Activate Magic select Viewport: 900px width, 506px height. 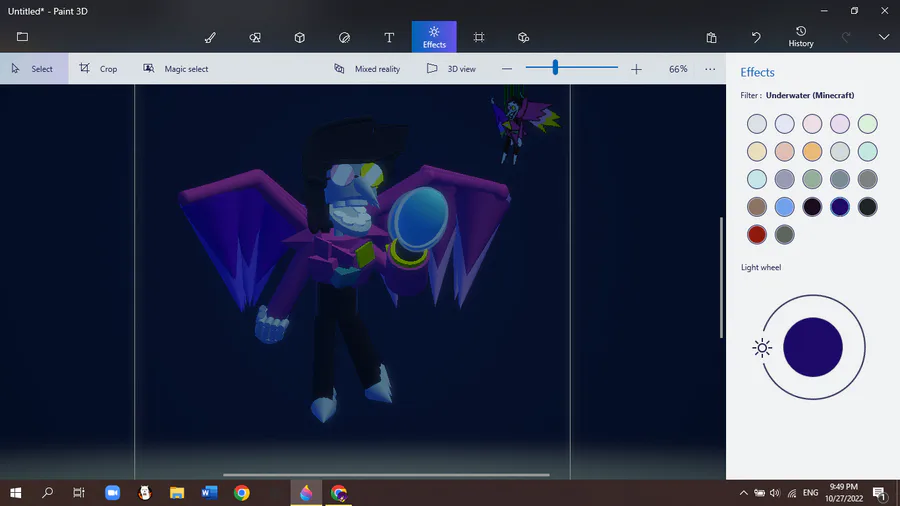176,69
